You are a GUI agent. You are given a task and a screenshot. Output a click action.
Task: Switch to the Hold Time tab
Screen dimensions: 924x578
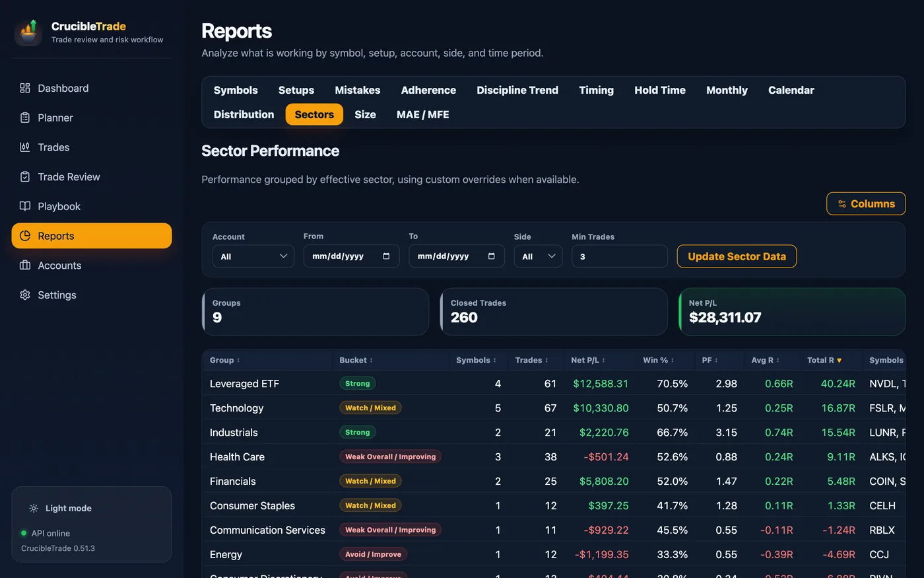tap(660, 90)
